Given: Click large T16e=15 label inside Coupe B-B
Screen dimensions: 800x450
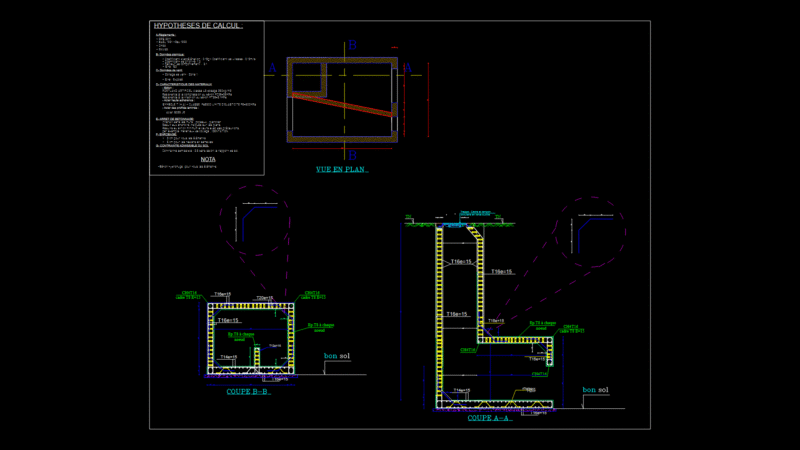Looking at the screenshot, I should 228,320.
